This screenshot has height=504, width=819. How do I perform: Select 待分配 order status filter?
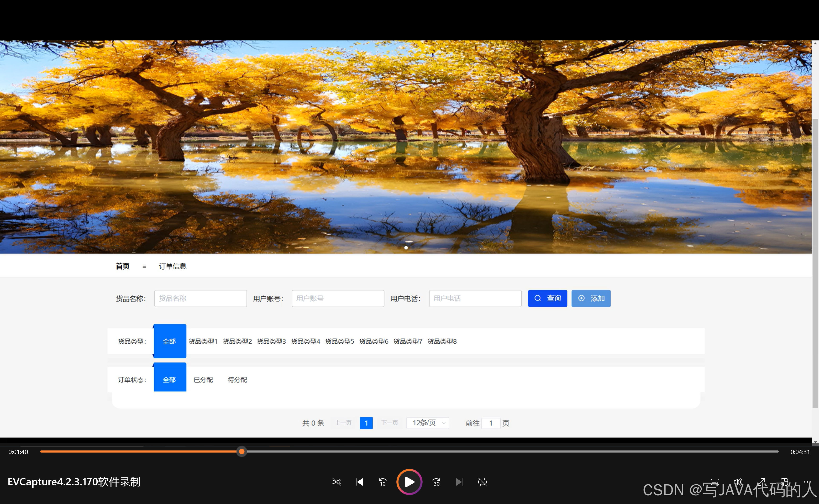pyautogui.click(x=237, y=380)
